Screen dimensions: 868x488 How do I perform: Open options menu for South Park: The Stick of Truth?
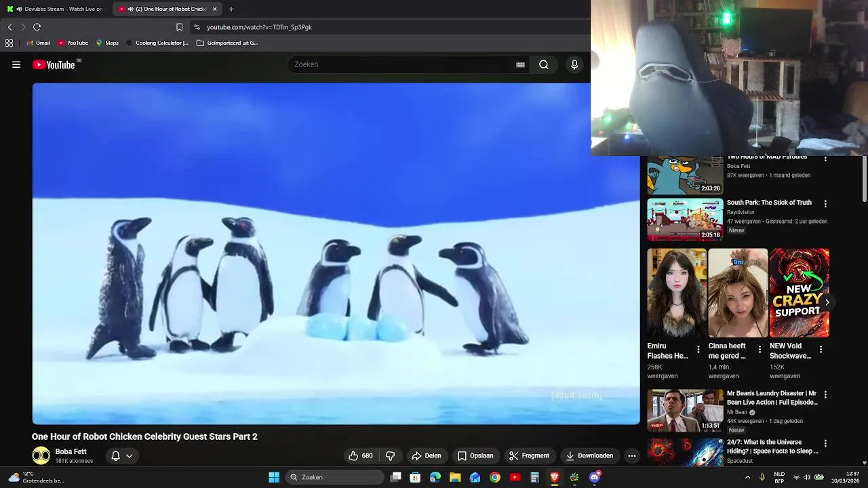pos(825,203)
